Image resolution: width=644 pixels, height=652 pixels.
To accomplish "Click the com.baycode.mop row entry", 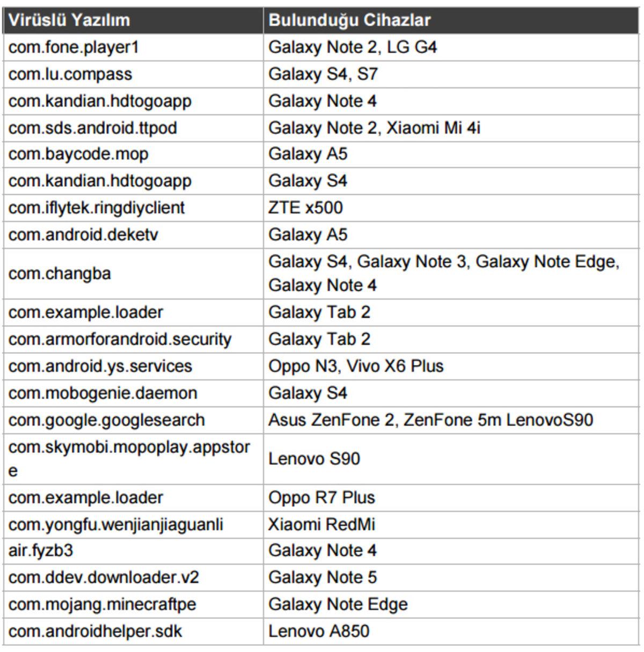I will pos(78,154).
